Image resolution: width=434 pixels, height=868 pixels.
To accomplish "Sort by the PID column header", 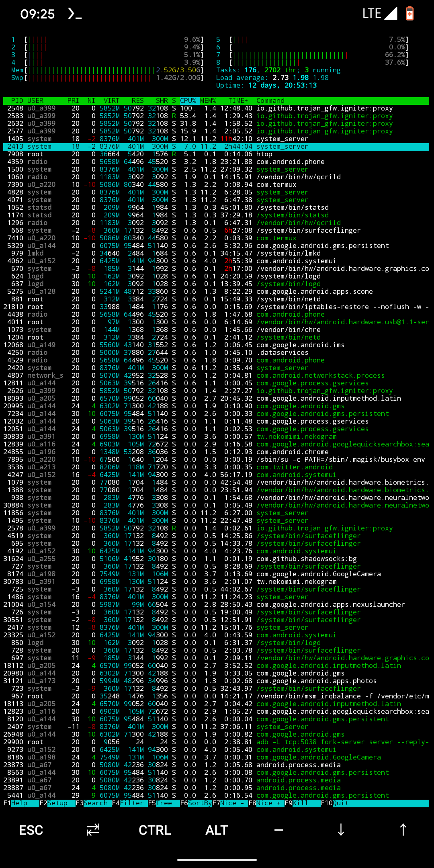I will [17, 101].
